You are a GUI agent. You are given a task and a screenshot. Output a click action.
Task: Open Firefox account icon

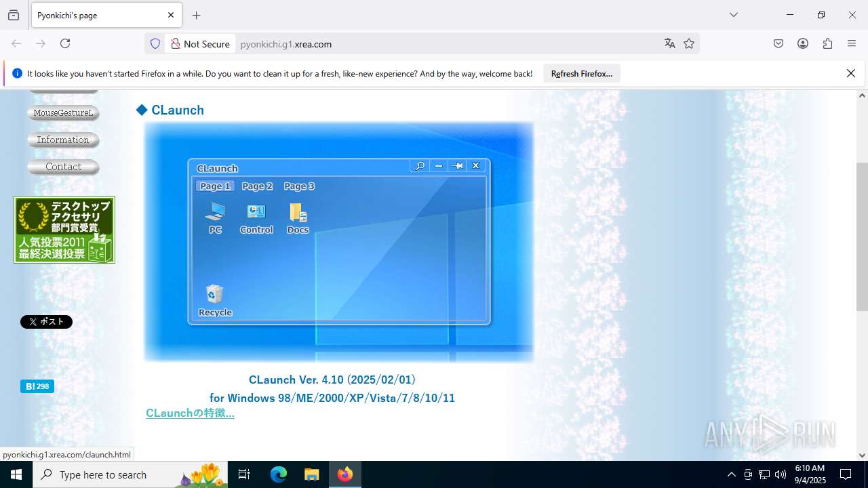803,43
